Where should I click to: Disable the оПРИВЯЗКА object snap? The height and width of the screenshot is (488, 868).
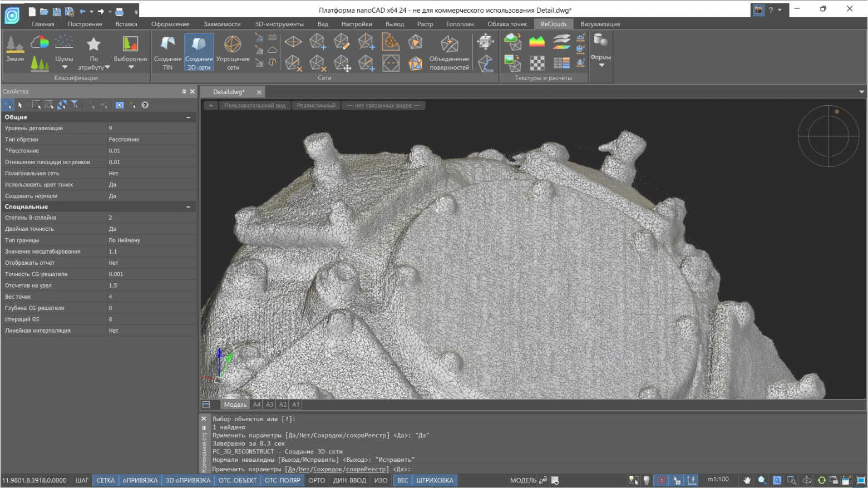(x=140, y=480)
